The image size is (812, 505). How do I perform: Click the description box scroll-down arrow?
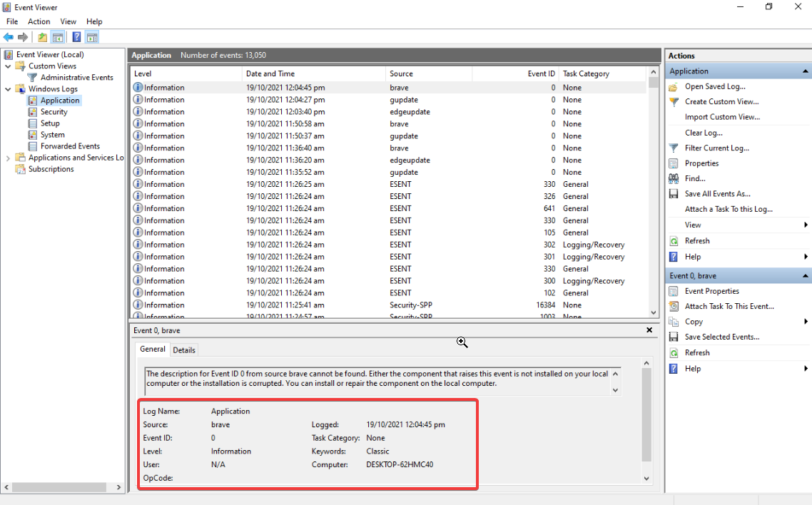(x=615, y=390)
